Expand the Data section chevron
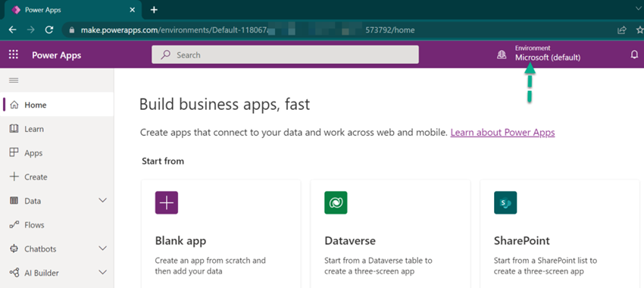Screen dimensions: 644x288 (x=103, y=201)
